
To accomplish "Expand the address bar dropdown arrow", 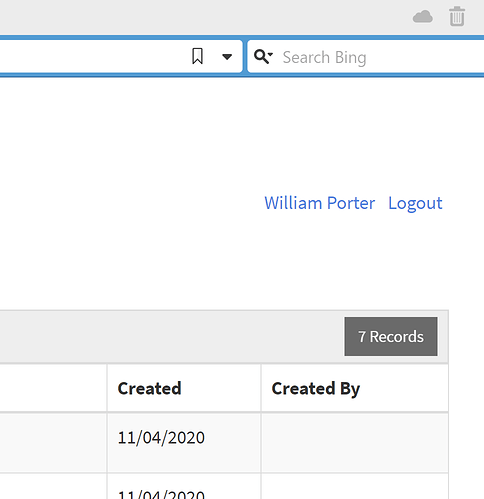I will point(227,57).
